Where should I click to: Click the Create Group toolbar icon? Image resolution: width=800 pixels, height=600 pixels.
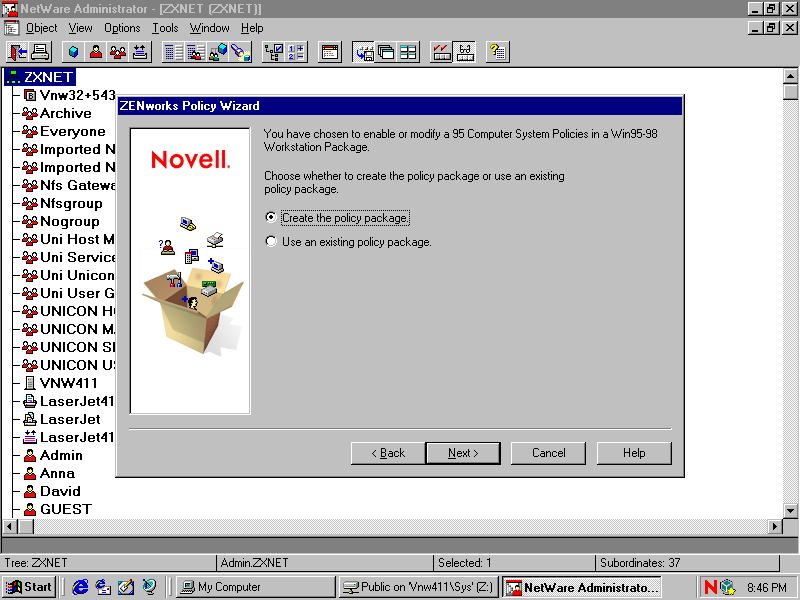click(118, 52)
